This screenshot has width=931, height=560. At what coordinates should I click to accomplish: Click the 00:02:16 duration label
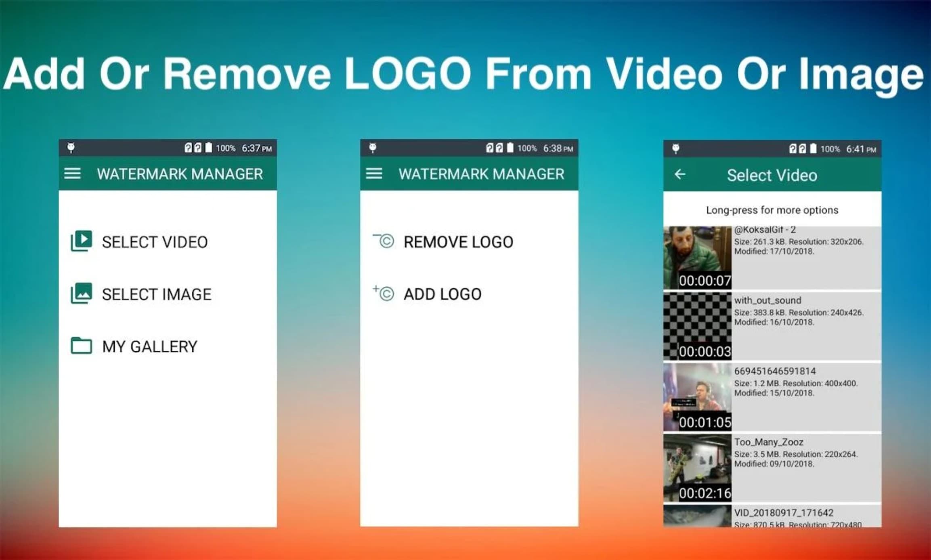[x=704, y=492]
